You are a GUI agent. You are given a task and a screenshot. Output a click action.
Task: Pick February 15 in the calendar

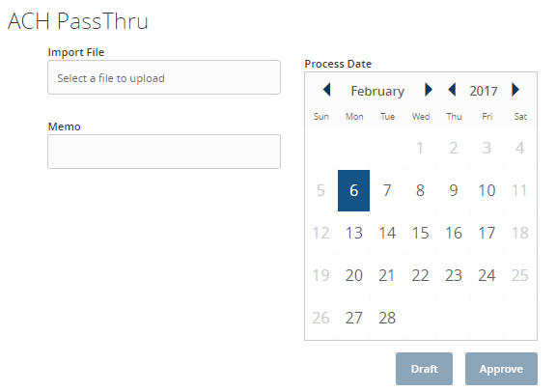[420, 233]
